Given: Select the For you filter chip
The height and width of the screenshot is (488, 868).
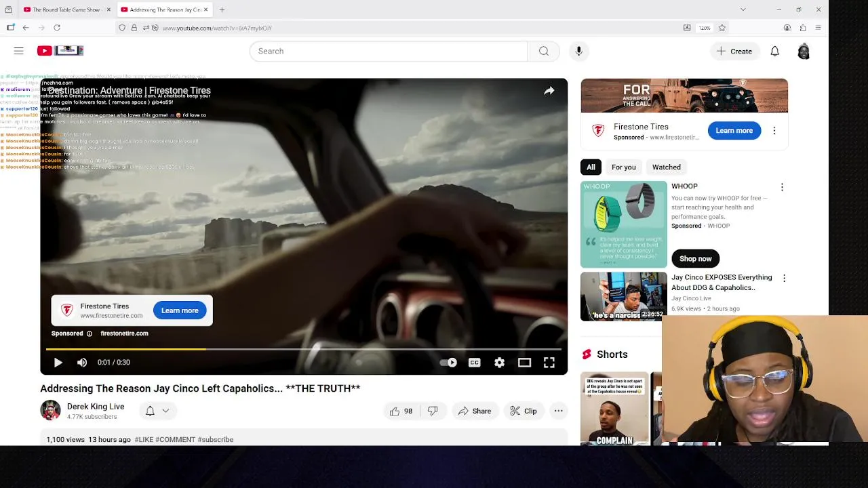Looking at the screenshot, I should tap(623, 167).
